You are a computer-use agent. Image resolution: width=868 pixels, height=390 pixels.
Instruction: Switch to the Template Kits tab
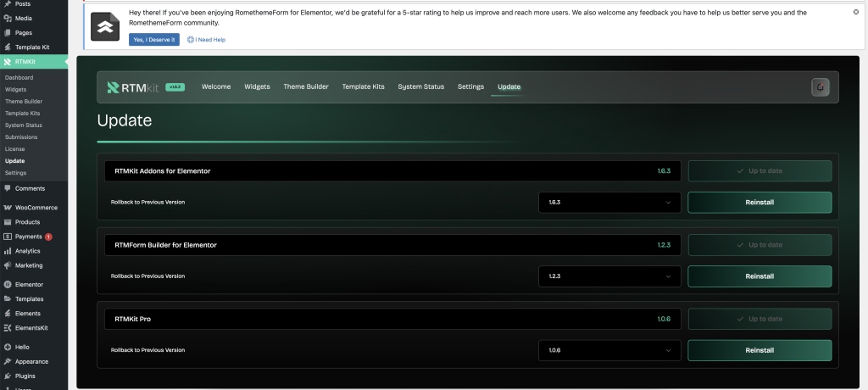click(363, 87)
